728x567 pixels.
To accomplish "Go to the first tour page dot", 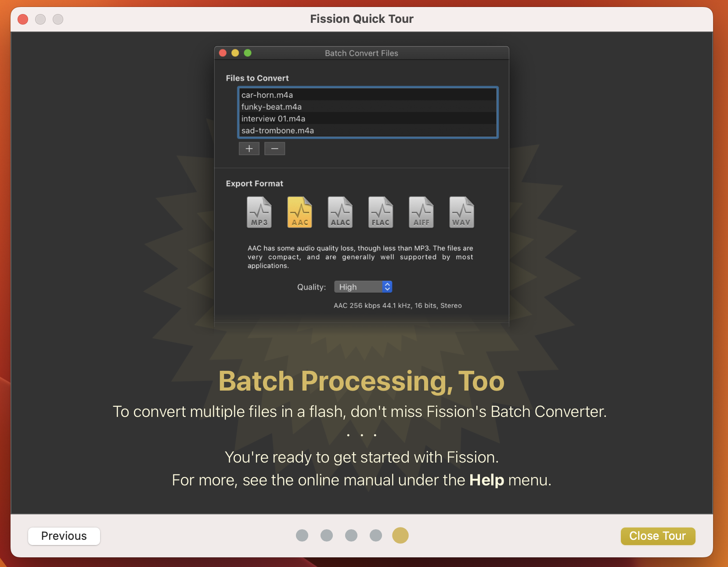I will coord(302,535).
